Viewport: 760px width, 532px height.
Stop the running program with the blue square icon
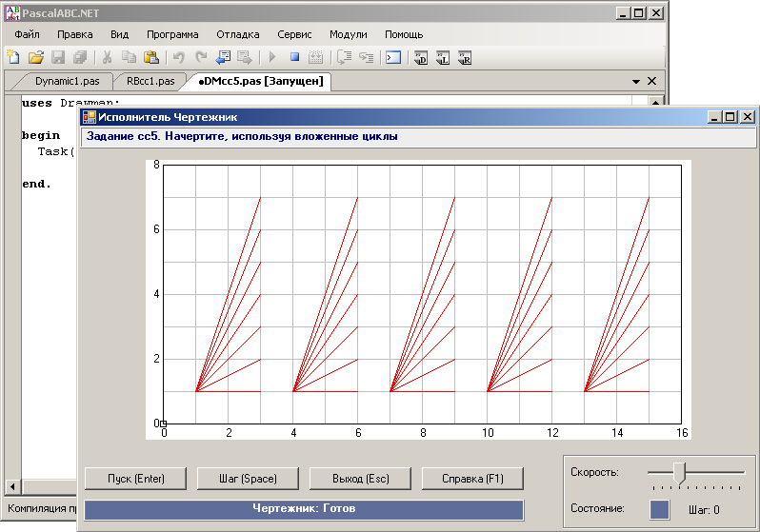[294, 57]
